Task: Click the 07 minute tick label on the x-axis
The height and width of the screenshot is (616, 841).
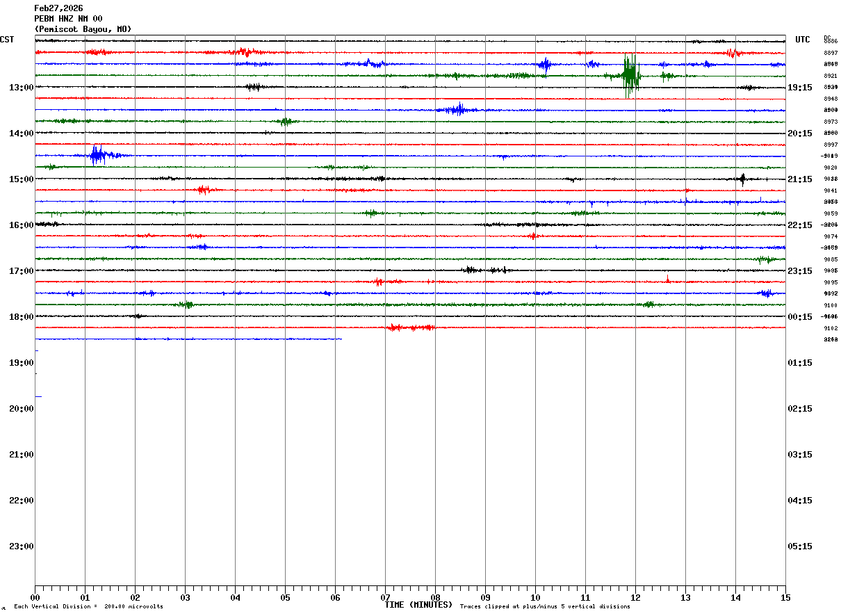Action: click(x=385, y=598)
